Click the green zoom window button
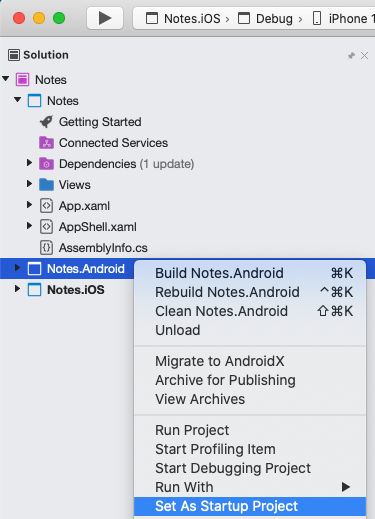Viewport: 375px width, 519px height. point(59,18)
